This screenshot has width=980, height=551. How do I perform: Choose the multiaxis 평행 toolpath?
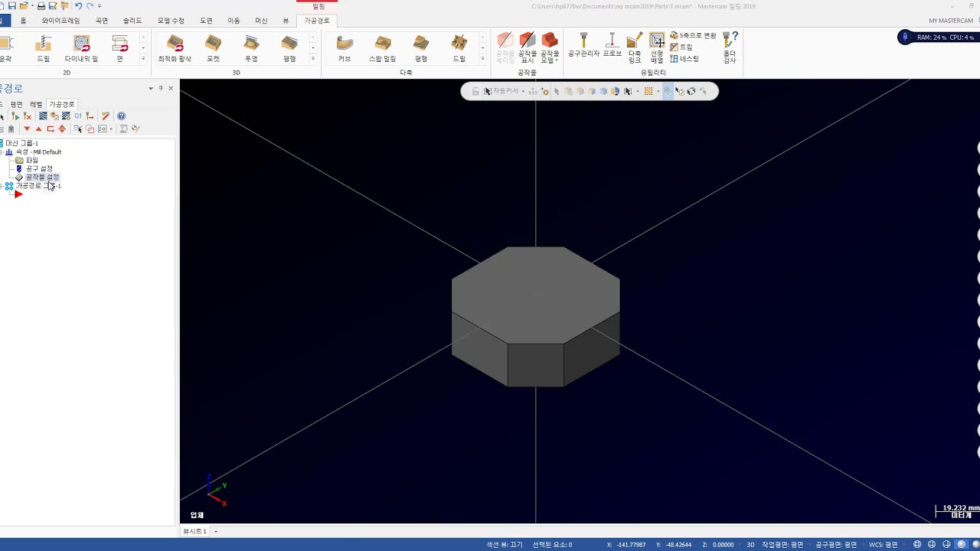[x=421, y=48]
